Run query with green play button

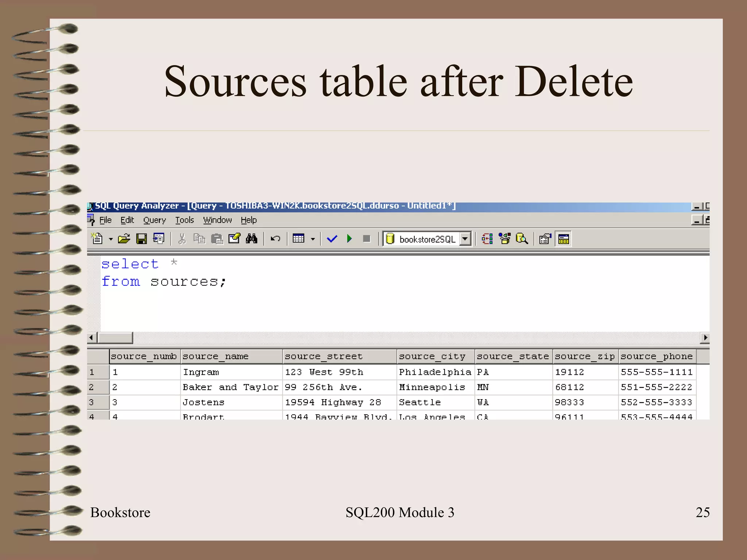click(x=349, y=239)
